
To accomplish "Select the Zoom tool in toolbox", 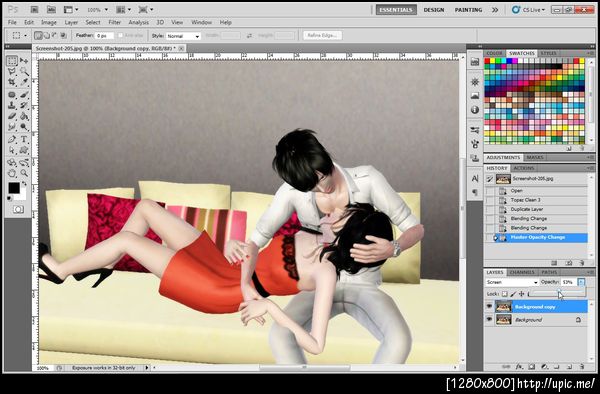I will pyautogui.click(x=24, y=173).
